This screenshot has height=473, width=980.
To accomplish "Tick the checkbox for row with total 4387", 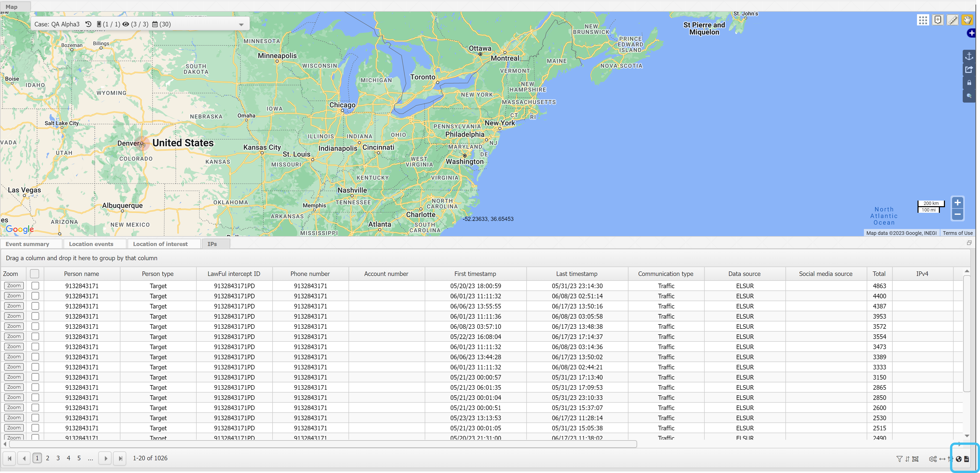I will click(35, 306).
